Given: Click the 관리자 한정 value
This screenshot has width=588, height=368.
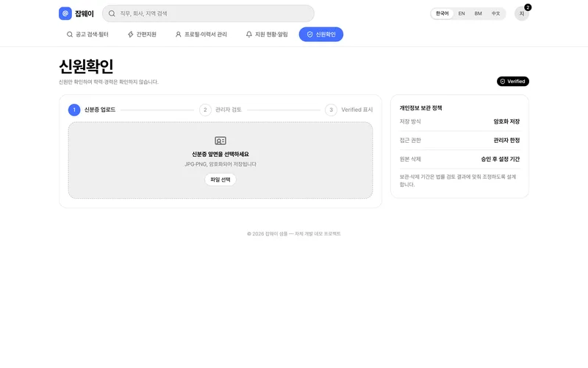Looking at the screenshot, I should tap(506, 140).
